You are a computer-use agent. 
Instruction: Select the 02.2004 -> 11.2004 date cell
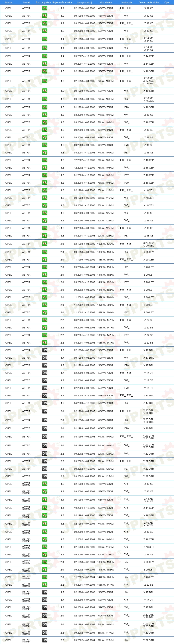(84, 183)
